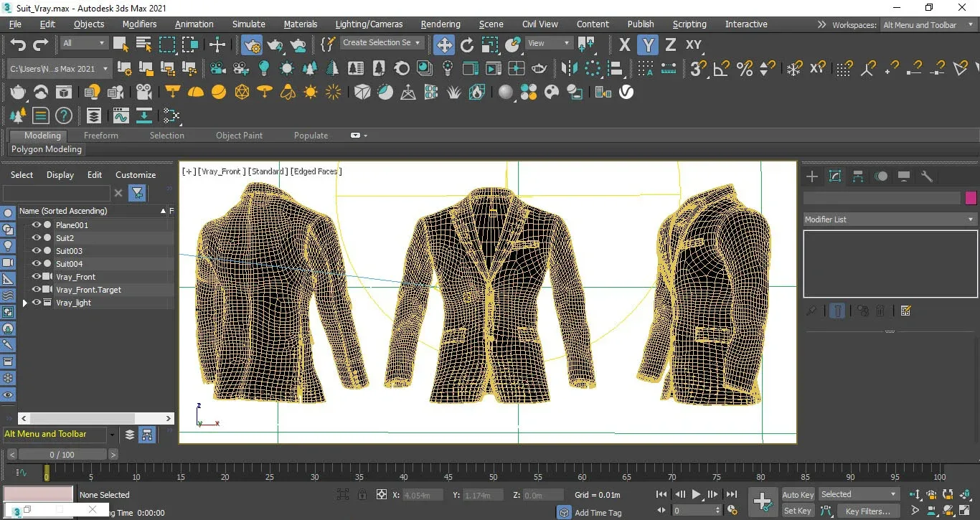
Task: Expand the Vray_light tree item
Action: (x=24, y=303)
